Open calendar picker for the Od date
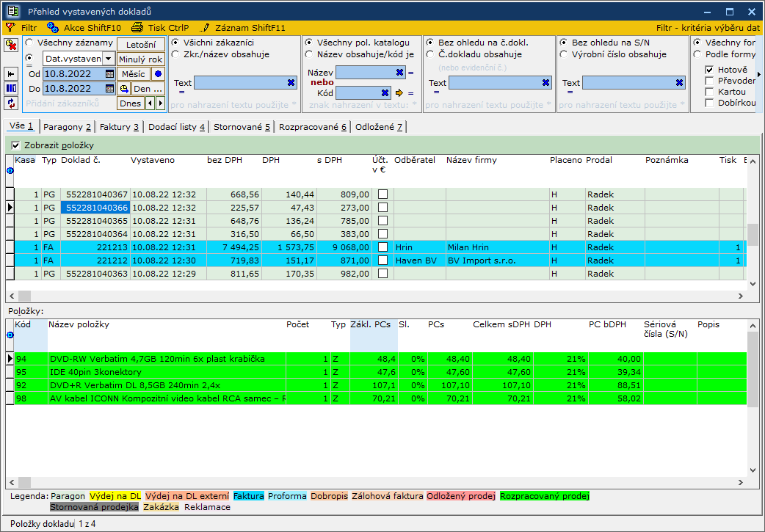This screenshot has height=532, width=765. click(109, 74)
